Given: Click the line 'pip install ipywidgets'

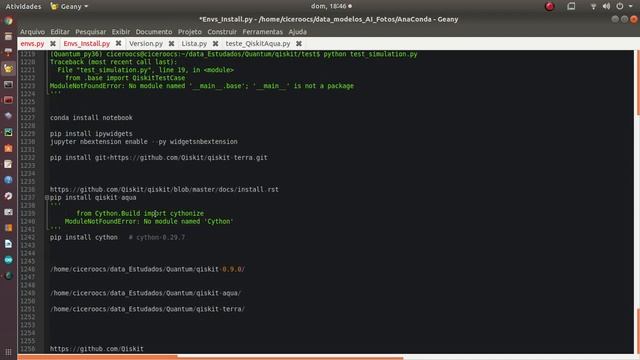Looking at the screenshot, I should coord(91,133).
